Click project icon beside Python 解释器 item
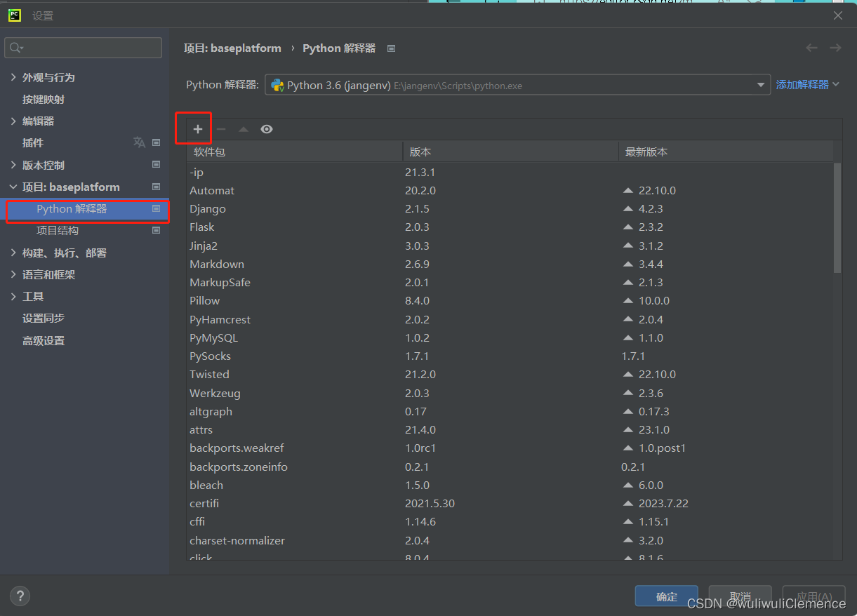The height and width of the screenshot is (616, 857). click(156, 208)
